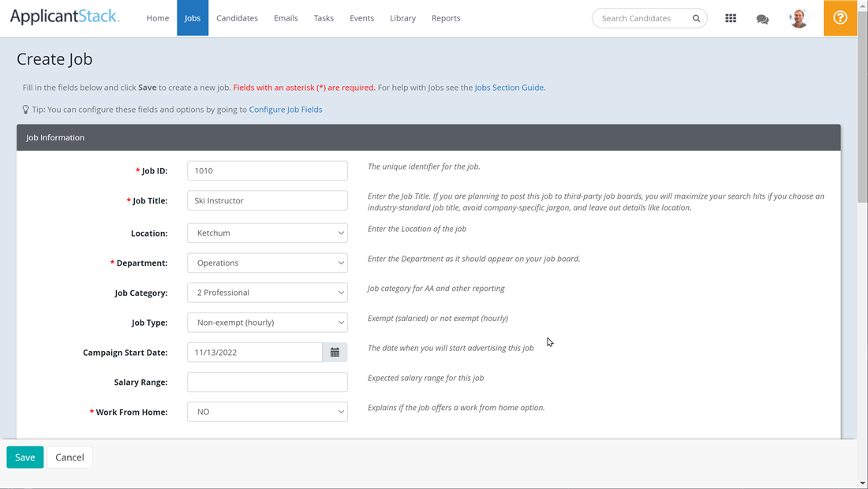Change the Work From Home selection
The height and width of the screenshot is (489, 868).
tap(267, 411)
